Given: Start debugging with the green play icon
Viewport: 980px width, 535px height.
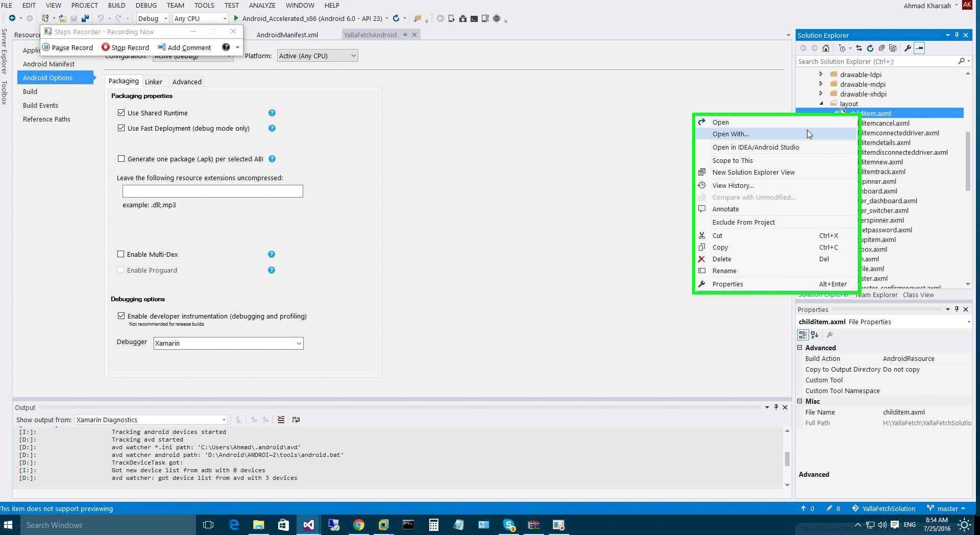Looking at the screenshot, I should (x=236, y=18).
